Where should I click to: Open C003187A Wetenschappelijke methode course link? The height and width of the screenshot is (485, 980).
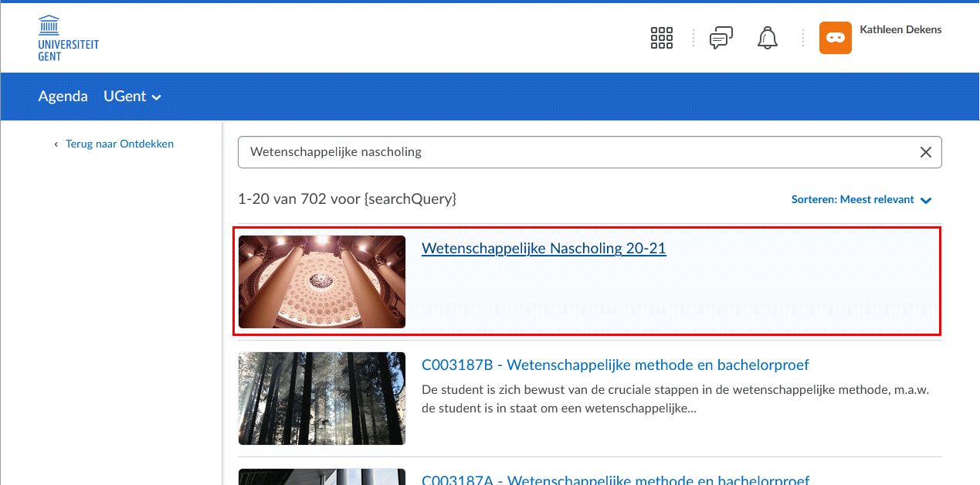[x=615, y=480]
